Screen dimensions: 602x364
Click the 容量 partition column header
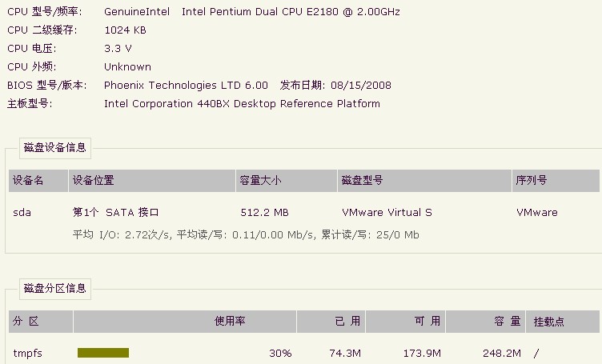click(486, 322)
